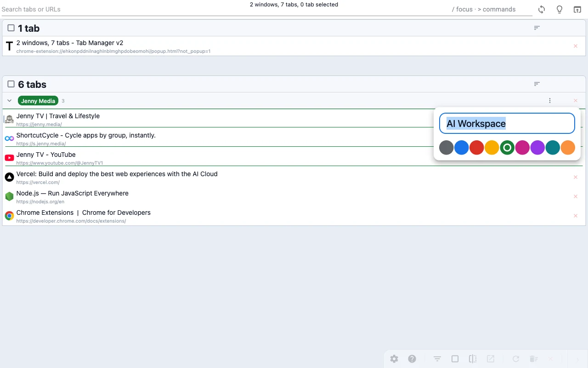Choose the purple group color swatch
This screenshot has width=588, height=368.
[537, 148]
